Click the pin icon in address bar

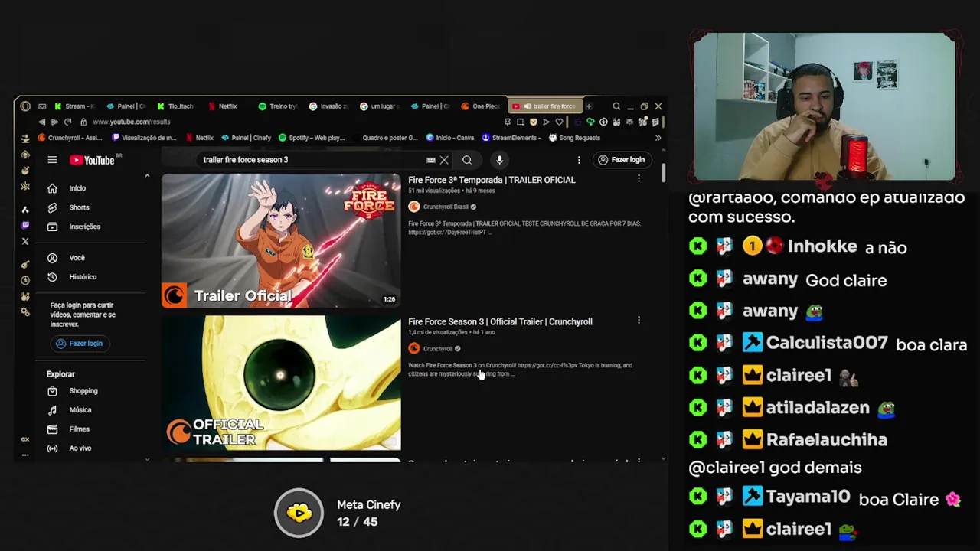(507, 122)
